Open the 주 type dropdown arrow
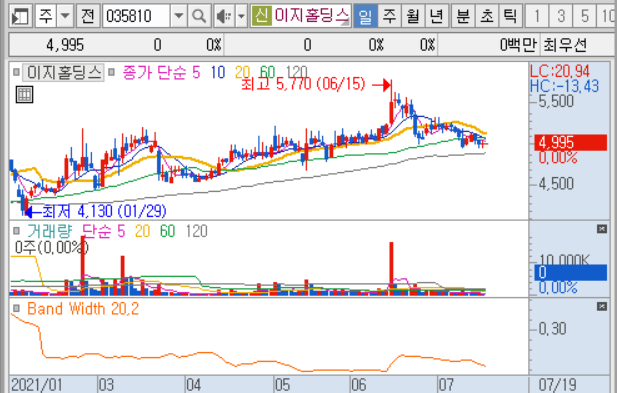Image resolution: width=617 pixels, height=393 pixels. pos(65,16)
